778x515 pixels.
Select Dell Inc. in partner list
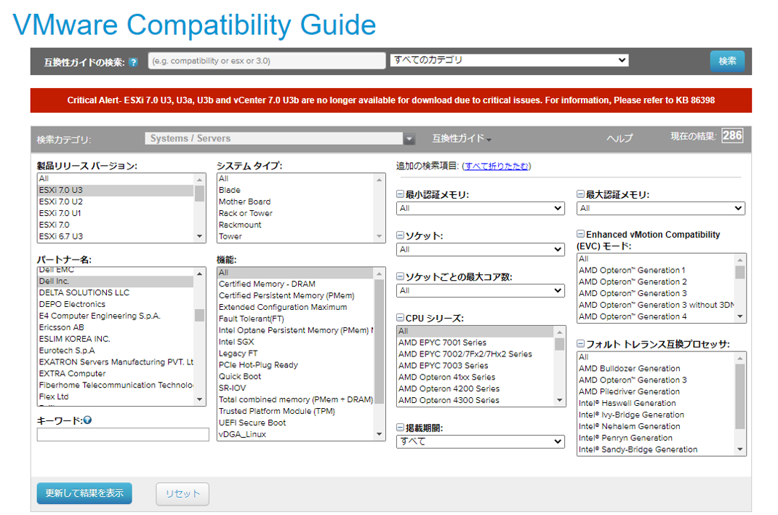coord(116,281)
